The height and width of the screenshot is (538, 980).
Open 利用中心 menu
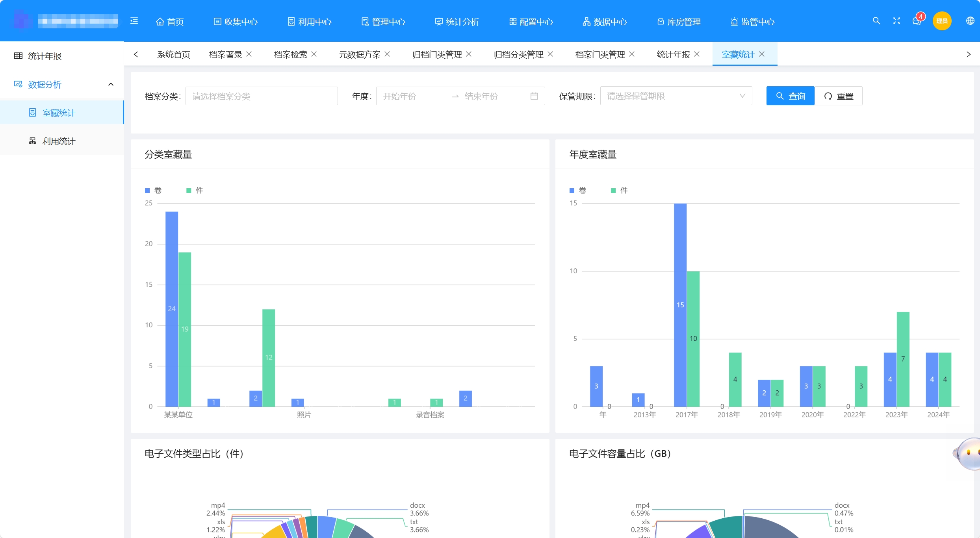tap(309, 22)
